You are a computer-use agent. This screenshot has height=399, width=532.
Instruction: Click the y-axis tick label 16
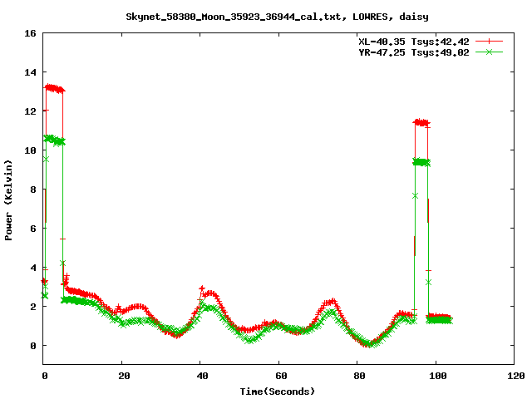29,33
